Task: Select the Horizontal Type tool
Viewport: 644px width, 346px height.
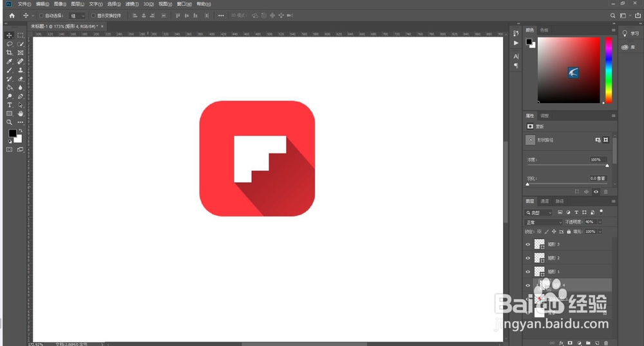Action: 9,105
